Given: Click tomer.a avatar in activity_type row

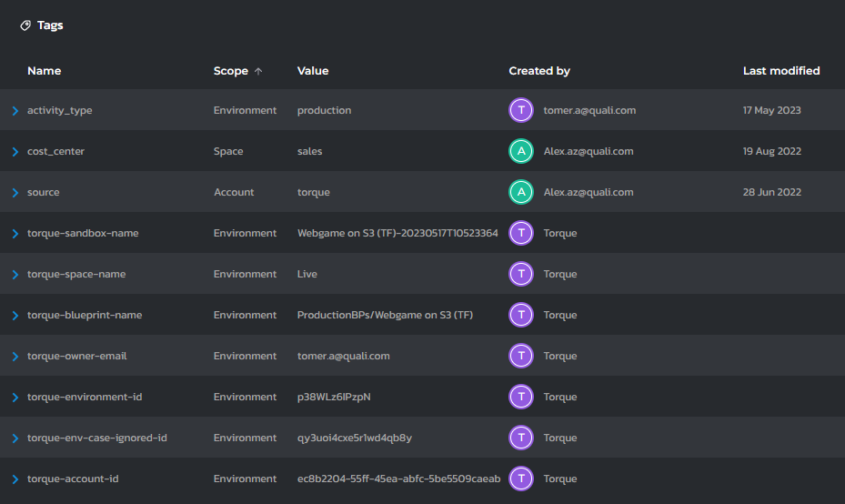Looking at the screenshot, I should [520, 110].
